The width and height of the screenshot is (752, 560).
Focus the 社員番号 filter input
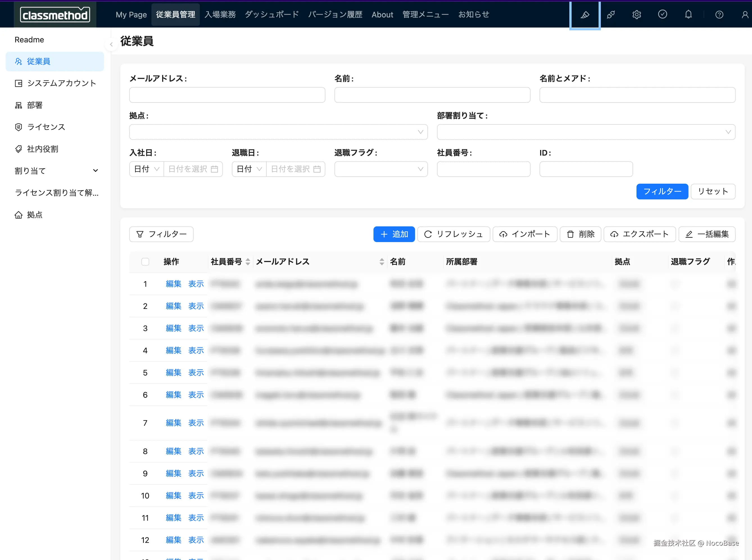(484, 169)
